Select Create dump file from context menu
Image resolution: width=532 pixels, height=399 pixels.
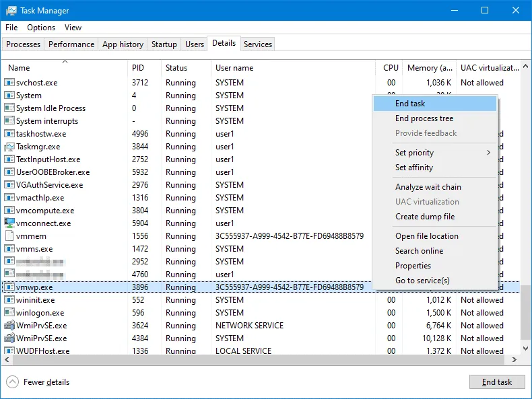coord(424,217)
